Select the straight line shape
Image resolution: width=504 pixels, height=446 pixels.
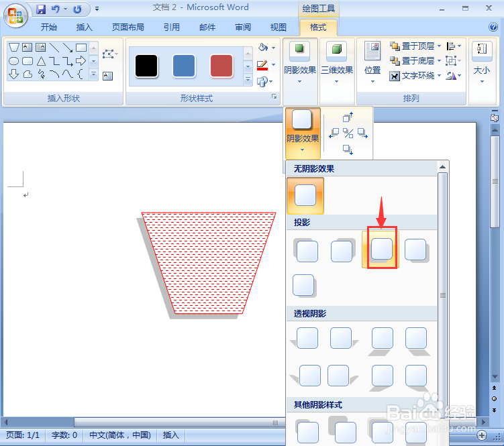54,48
